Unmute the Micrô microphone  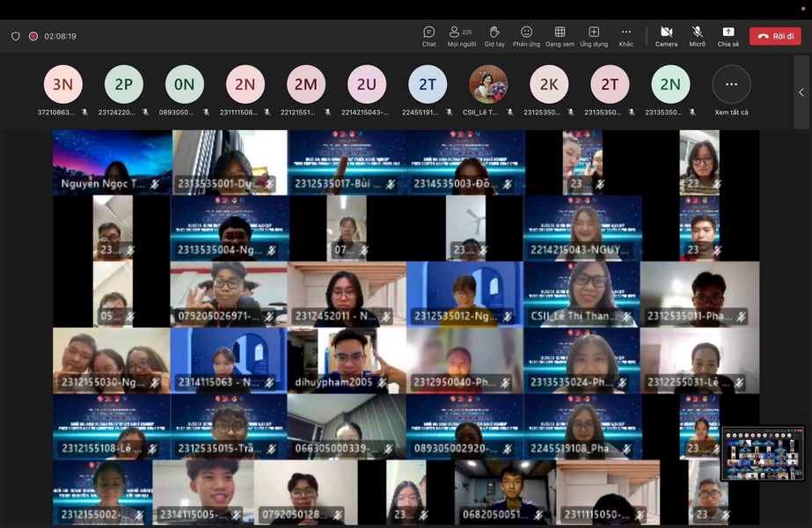click(x=697, y=36)
